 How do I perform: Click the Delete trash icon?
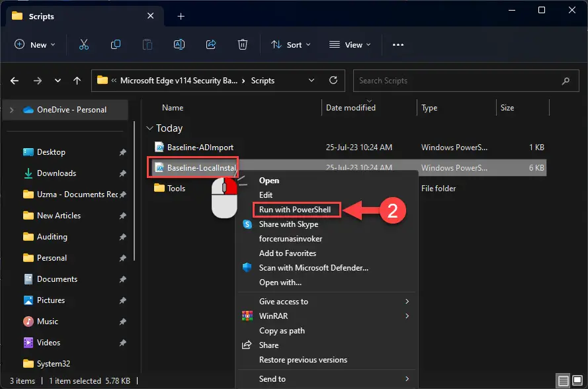coord(243,44)
